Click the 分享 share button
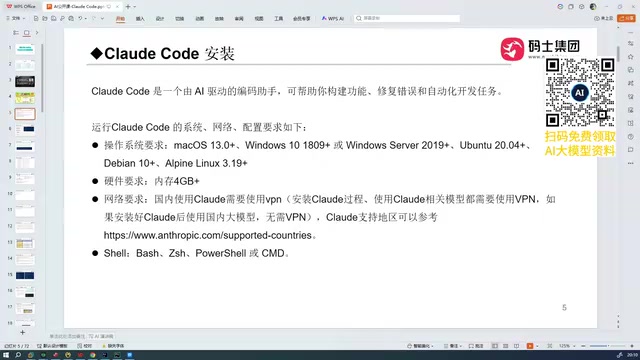 tap(627, 18)
